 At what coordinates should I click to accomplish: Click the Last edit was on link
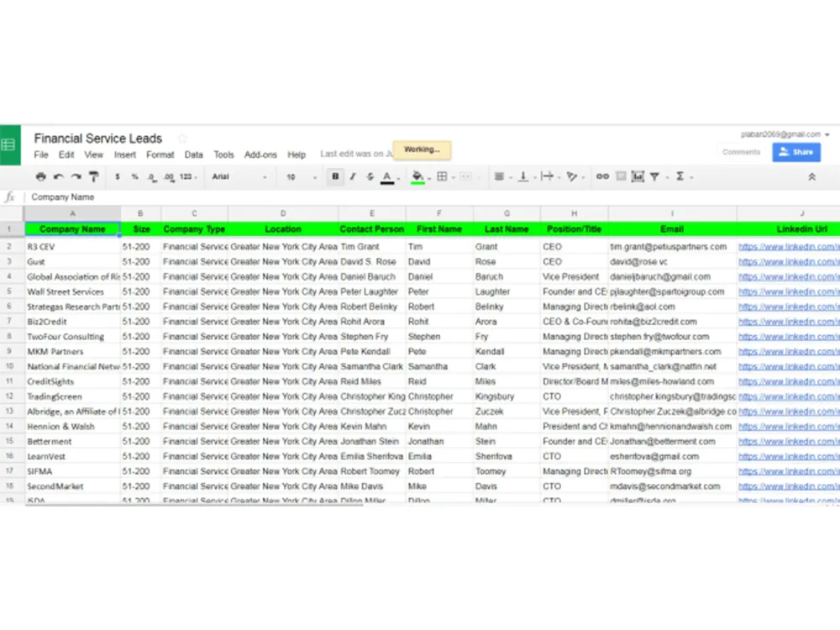coord(356,155)
